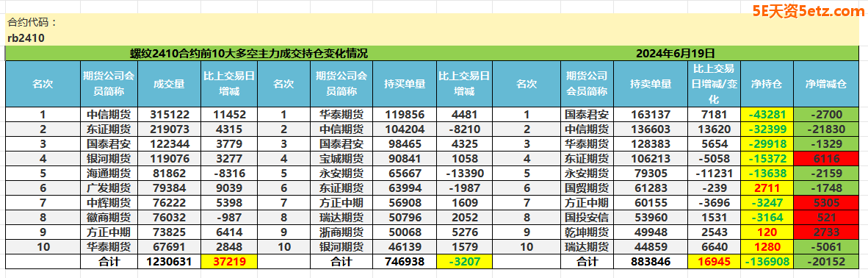The height and width of the screenshot is (278, 868).
Task: Select the cell showing 13620
Action: click(x=714, y=129)
